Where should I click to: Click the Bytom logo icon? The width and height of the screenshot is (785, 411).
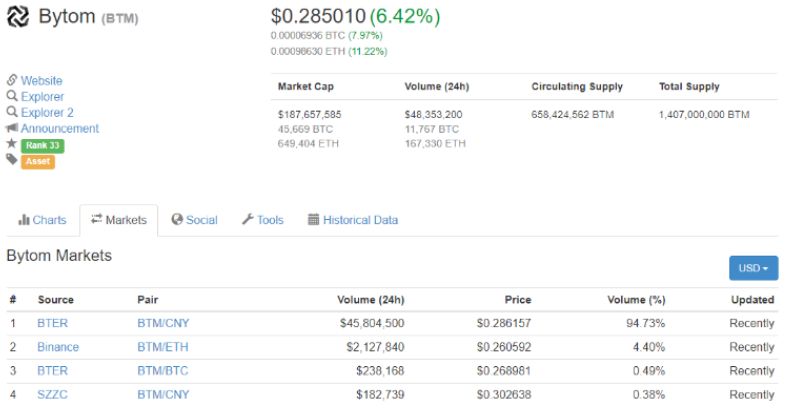tap(19, 17)
